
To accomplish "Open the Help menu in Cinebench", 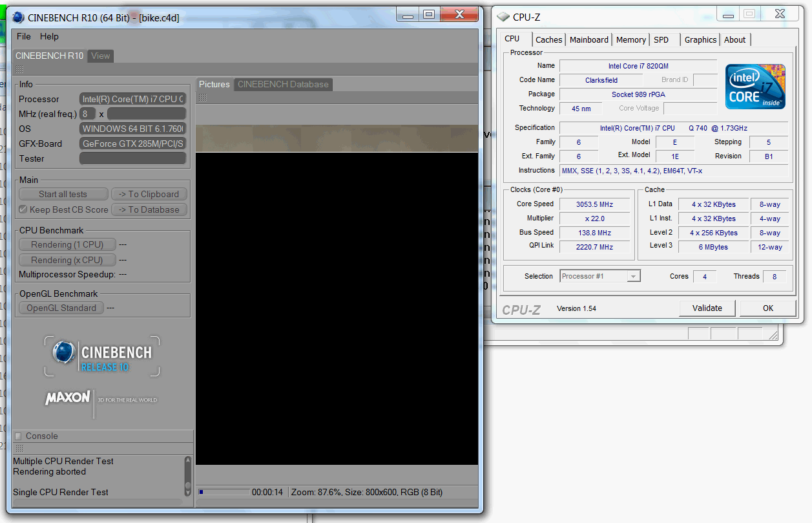I will 49,36.
